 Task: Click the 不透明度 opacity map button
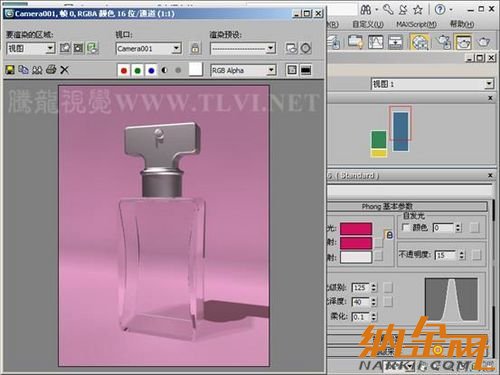point(476,255)
